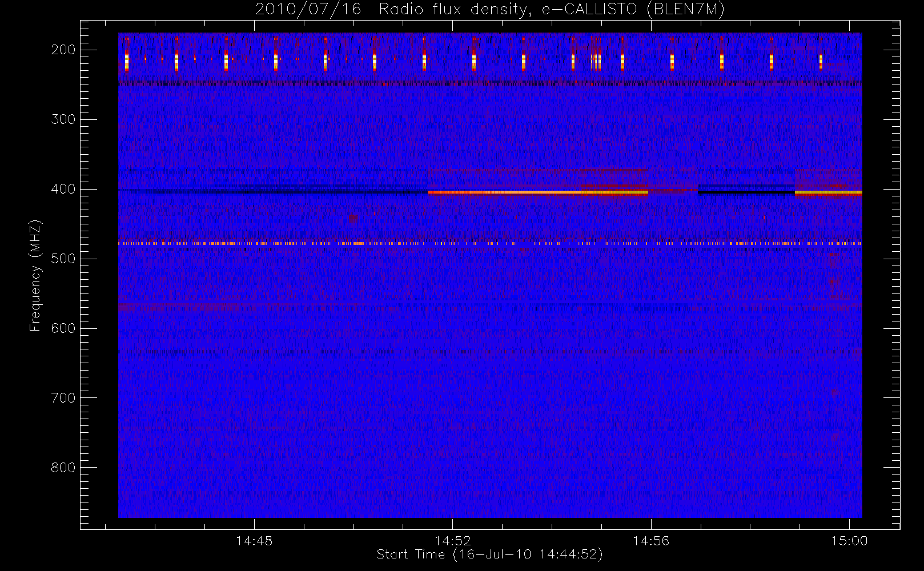Click the 'Frequency (MHz)' axis label
Screen dimensions: 924x571
(35, 275)
